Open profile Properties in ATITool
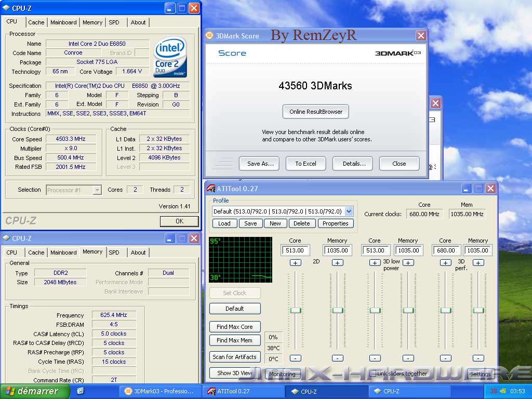532x399 pixels. tap(336, 223)
